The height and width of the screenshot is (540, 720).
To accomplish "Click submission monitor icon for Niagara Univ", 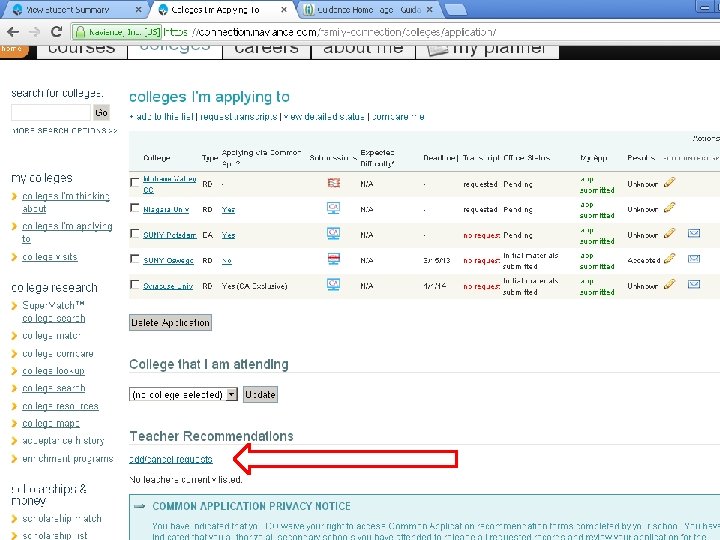I will point(333,208).
